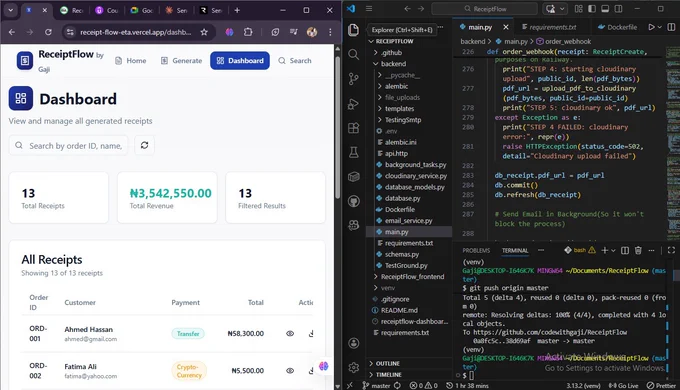Go back in VS Code navigation history
Image resolution: width=680 pixels, height=390 pixels.
pyautogui.click(x=407, y=9)
